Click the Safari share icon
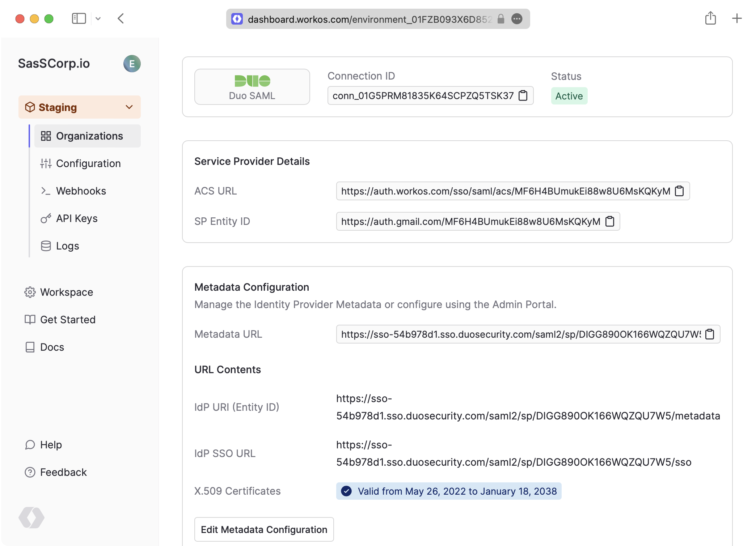The height and width of the screenshot is (546, 756). [x=710, y=18]
